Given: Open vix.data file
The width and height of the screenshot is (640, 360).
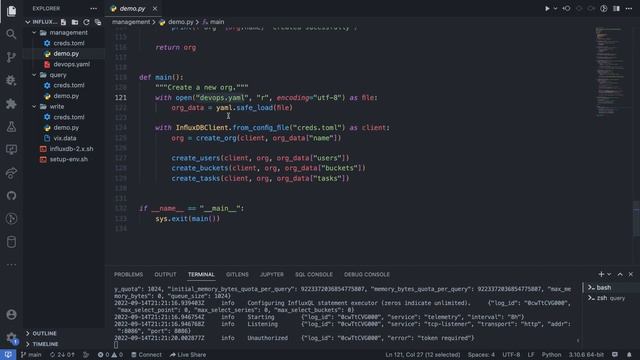Looking at the screenshot, I should (64, 138).
